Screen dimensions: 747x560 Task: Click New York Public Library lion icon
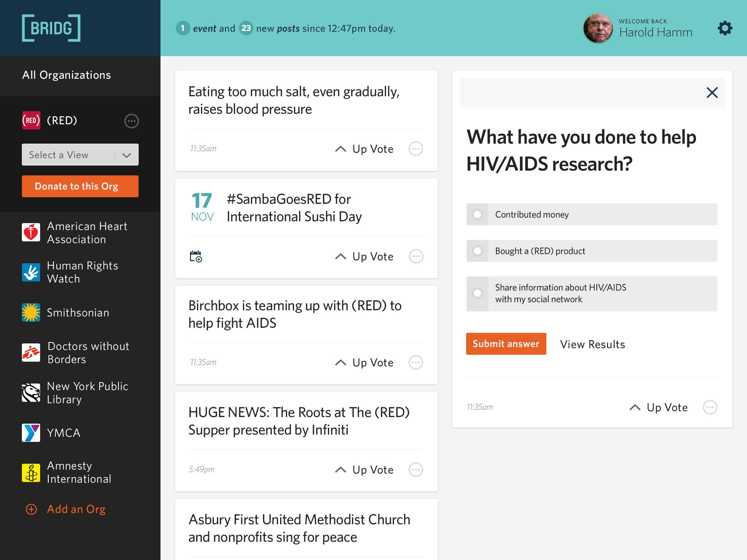31,393
